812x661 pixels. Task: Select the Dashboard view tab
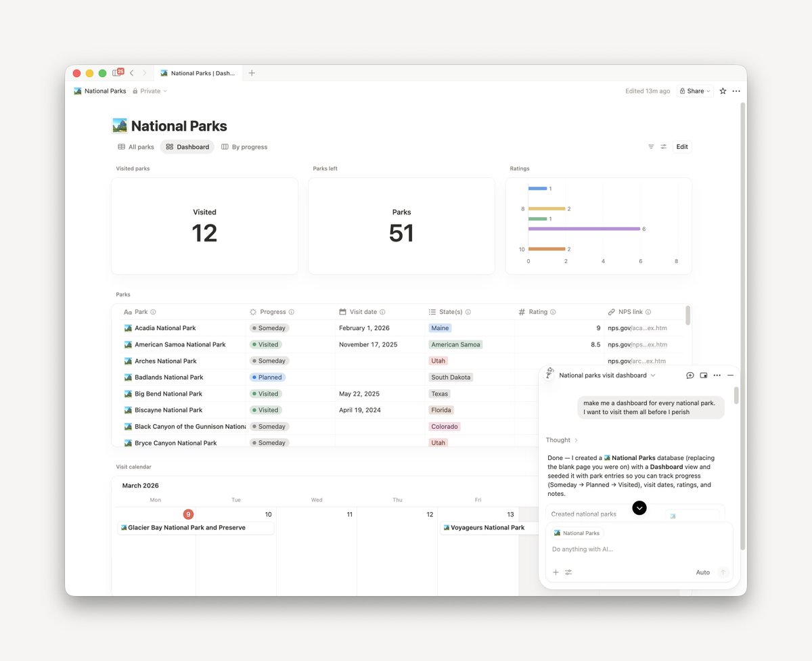[187, 147]
